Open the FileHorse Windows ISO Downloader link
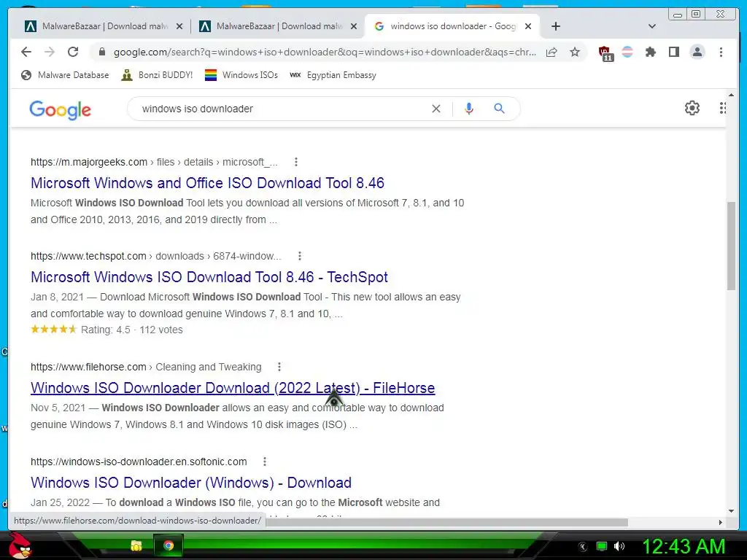The image size is (747, 560). tap(233, 388)
